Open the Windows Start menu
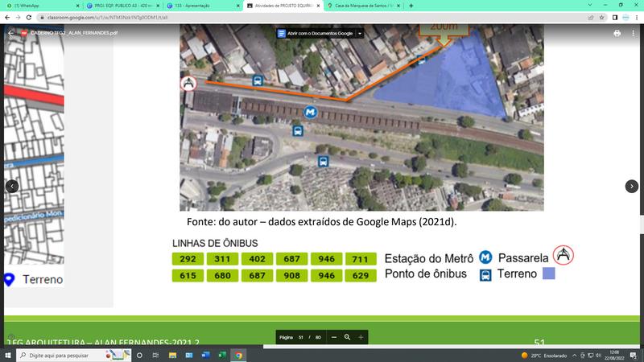The width and height of the screenshot is (644, 362). [8, 356]
